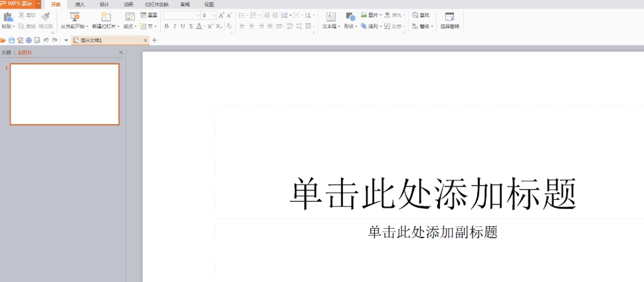Switch to the 动画 (Animation) ribbon tab

128,5
